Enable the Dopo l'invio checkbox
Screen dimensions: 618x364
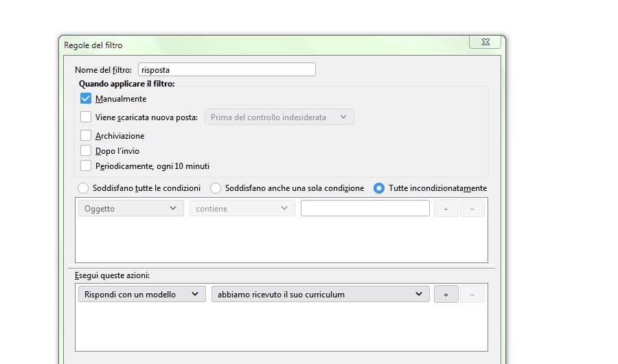pyautogui.click(x=86, y=150)
